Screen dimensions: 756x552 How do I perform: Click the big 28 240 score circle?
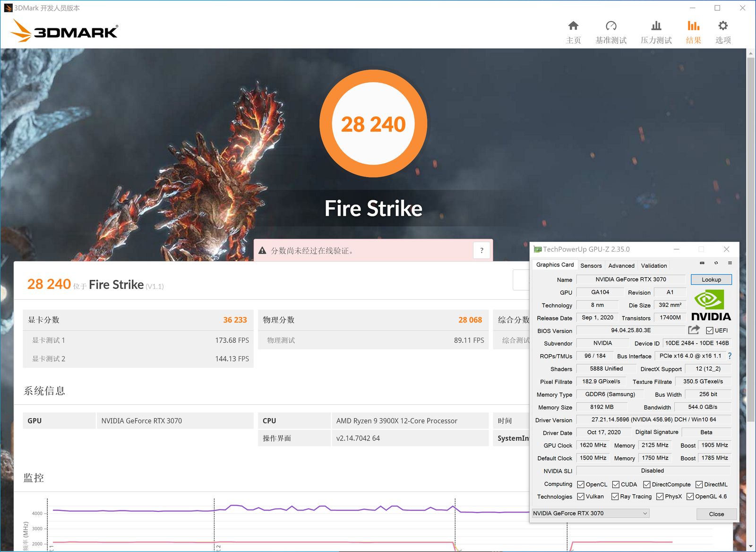click(x=373, y=124)
